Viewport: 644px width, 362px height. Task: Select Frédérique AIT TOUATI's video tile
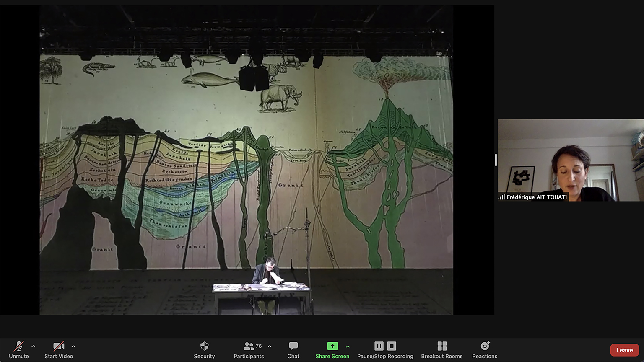click(x=571, y=160)
